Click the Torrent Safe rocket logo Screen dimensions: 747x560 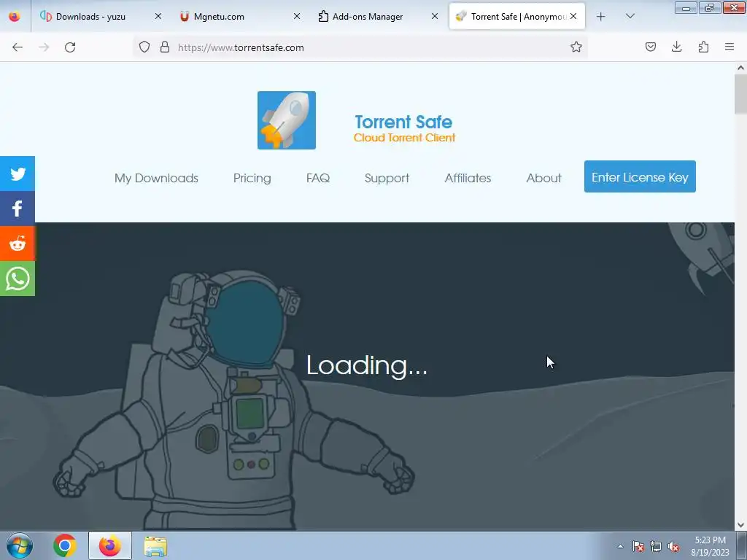click(286, 120)
